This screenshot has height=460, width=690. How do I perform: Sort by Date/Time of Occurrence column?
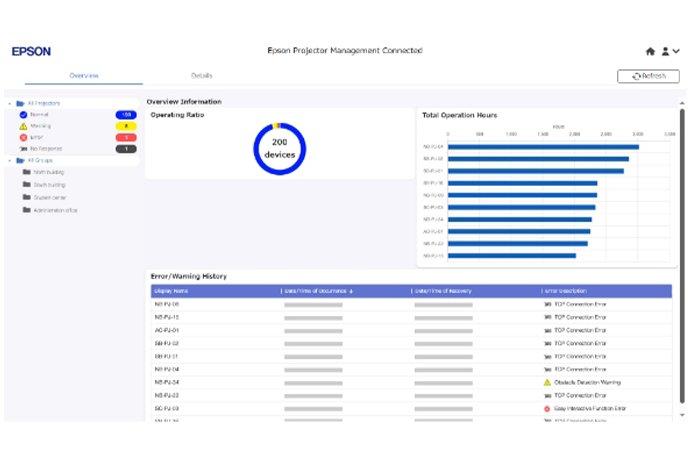point(320,291)
